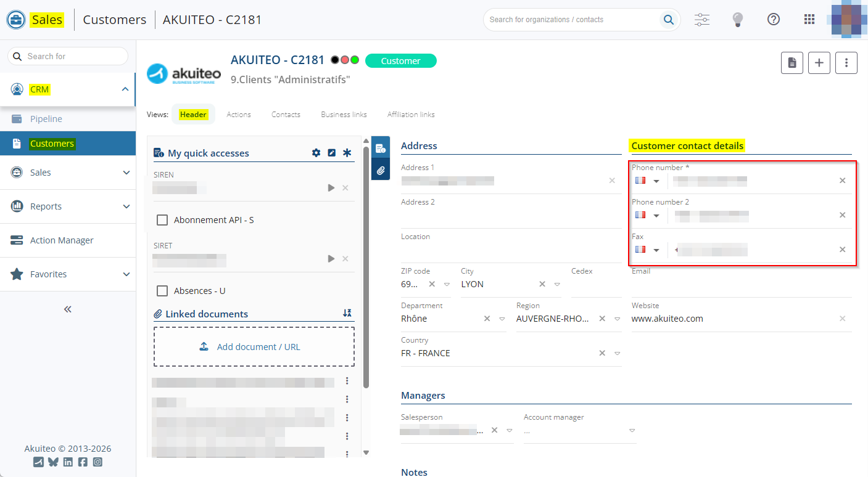The width and height of the screenshot is (868, 477).
Task: Open search filter settings sliders icon
Action: [702, 20]
